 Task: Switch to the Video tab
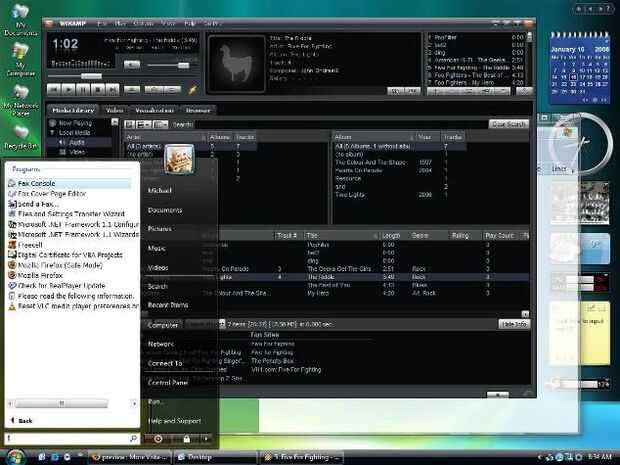click(x=115, y=110)
